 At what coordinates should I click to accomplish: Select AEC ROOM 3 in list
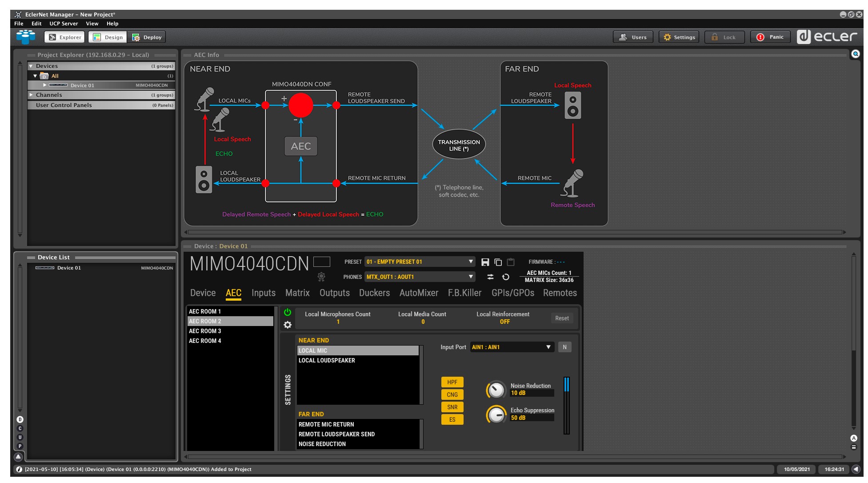pyautogui.click(x=230, y=331)
